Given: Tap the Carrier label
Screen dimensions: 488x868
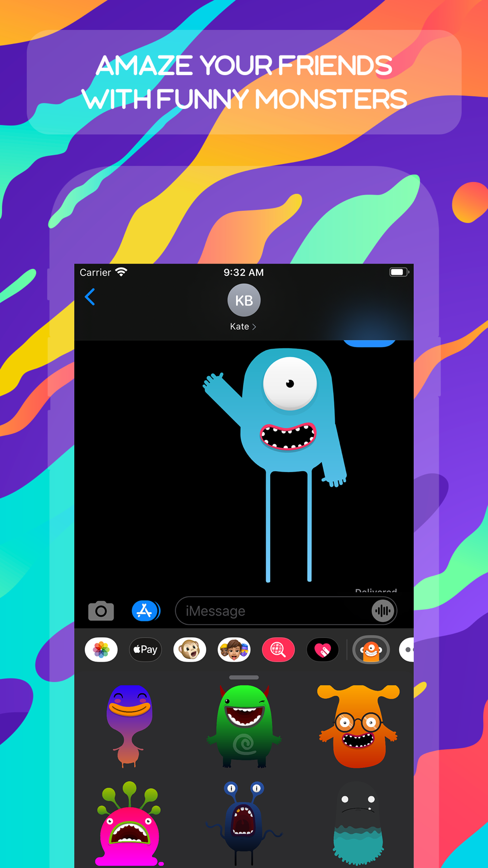Looking at the screenshot, I should click(95, 272).
